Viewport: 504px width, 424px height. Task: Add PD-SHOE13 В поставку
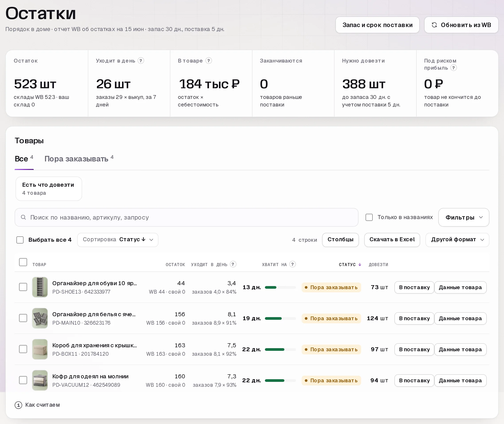tap(414, 287)
